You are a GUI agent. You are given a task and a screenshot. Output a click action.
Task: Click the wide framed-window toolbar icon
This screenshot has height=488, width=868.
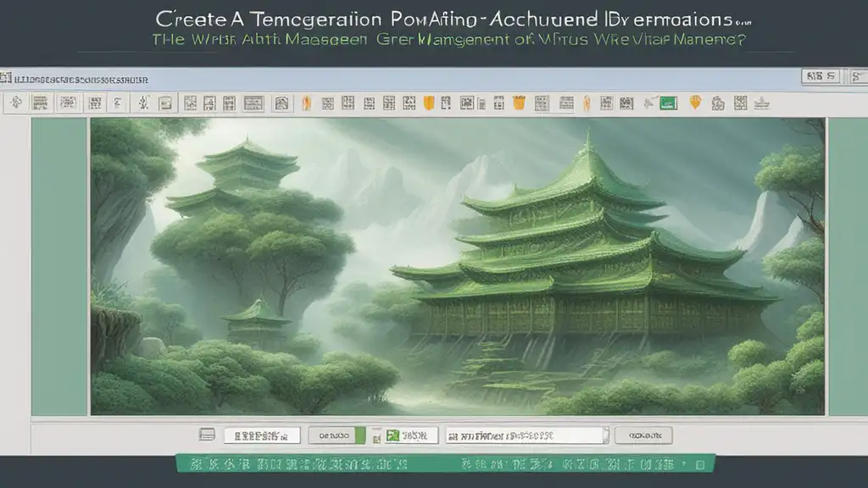pos(253,103)
